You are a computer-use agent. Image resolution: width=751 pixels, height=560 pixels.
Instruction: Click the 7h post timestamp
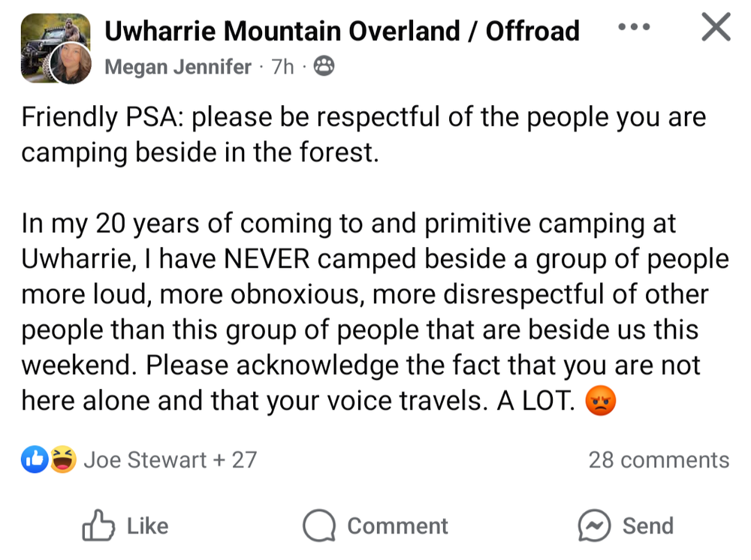(282, 67)
